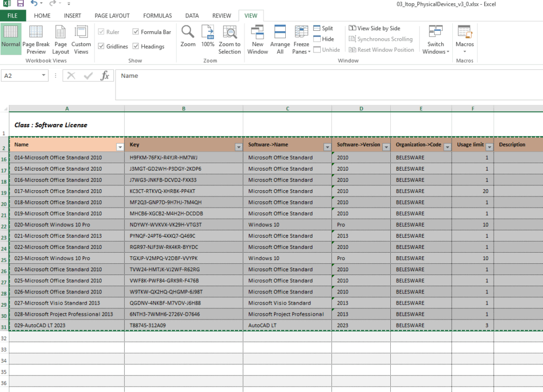This screenshot has width=543, height=392.
Task: Set zoom to 100%
Action: 207,36
